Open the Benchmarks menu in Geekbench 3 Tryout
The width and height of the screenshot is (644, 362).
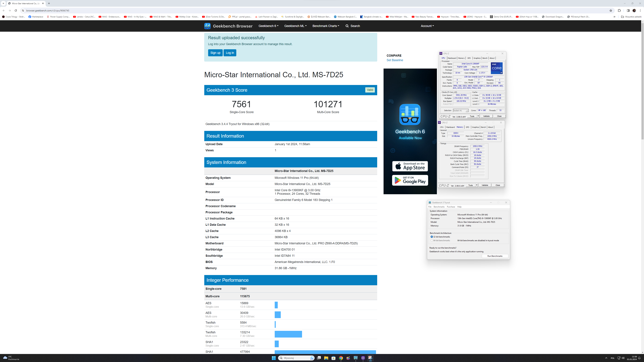tap(439, 207)
